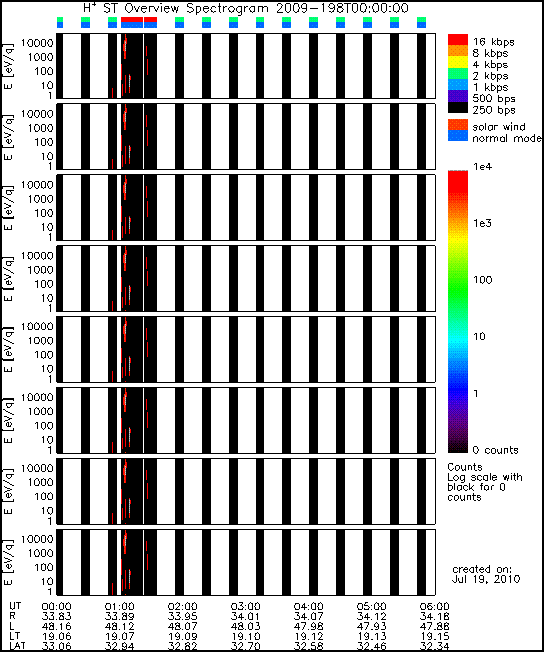The image size is (544, 652).
Task: Select the "500 bps" legend label
Action: pos(494,99)
